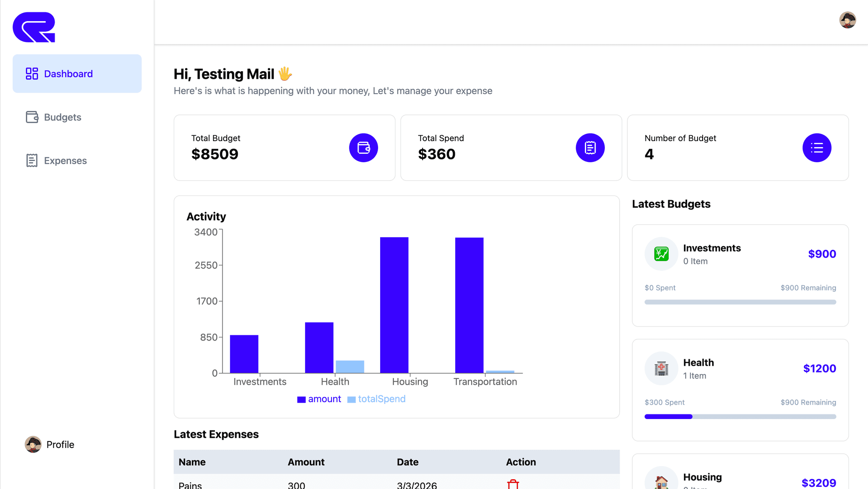Click the Investments budget progress bar
Image resolution: width=868 pixels, height=489 pixels.
(740, 302)
